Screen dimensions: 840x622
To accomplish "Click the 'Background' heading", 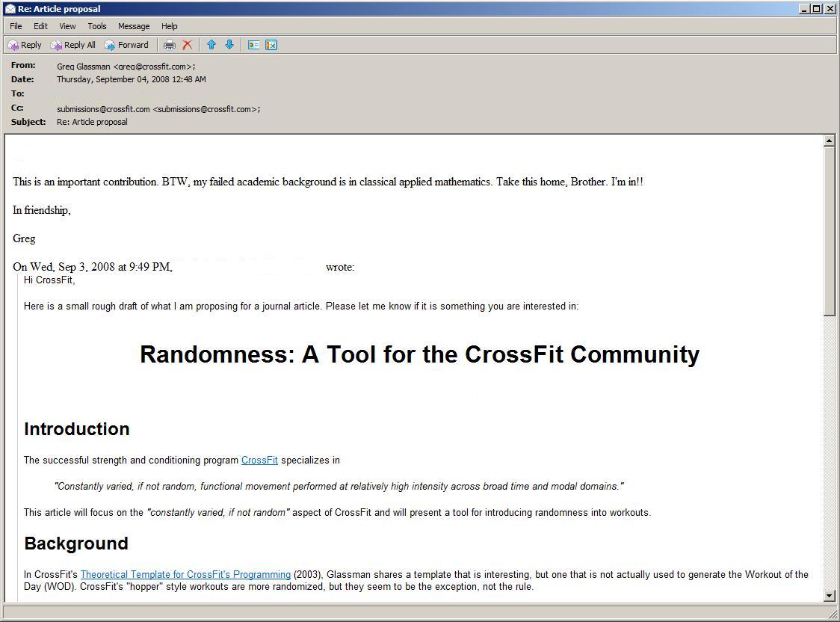I will tap(76, 544).
